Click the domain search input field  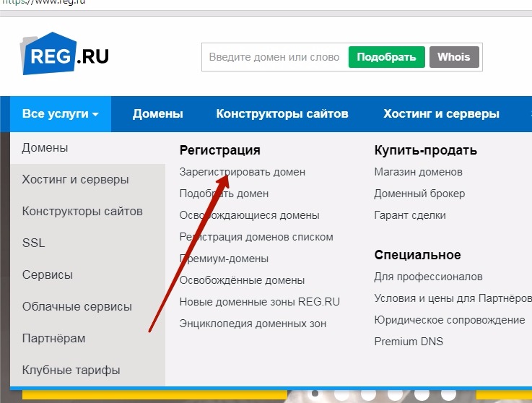[x=274, y=57]
